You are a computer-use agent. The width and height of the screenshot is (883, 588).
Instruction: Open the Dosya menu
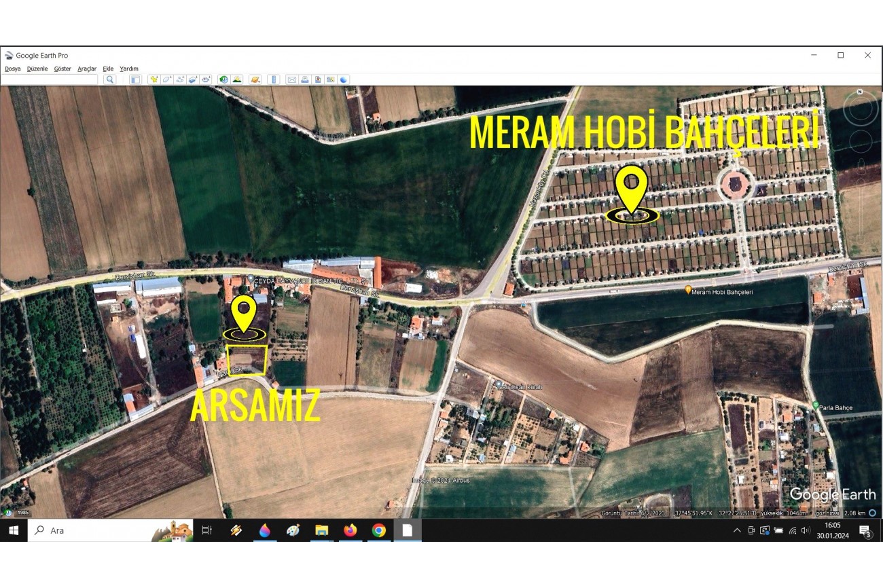click(x=13, y=69)
